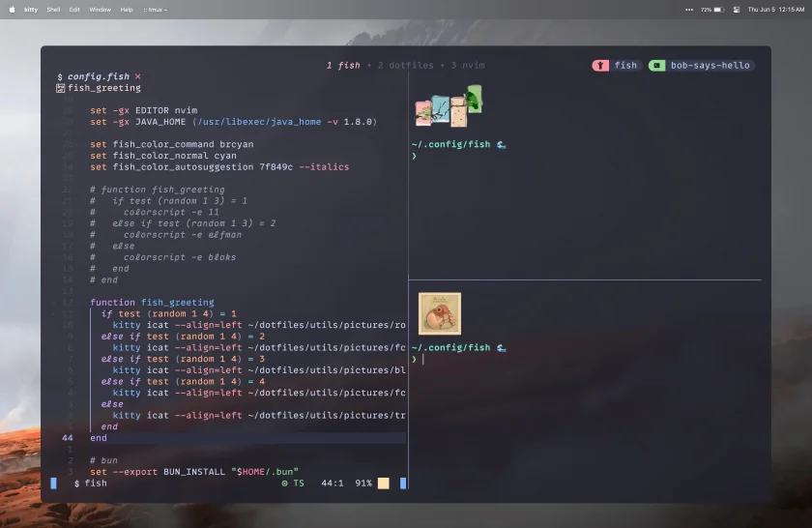Click the fish_color_normal cyan line
The width and height of the screenshot is (812, 528).
pos(163,156)
